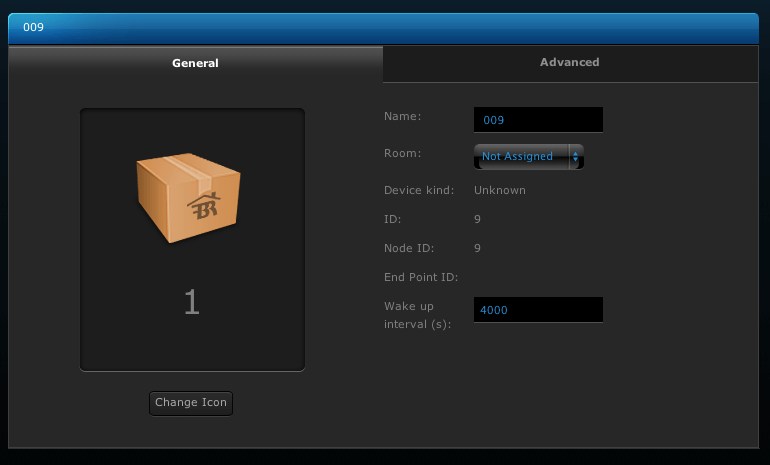Click the Name input field showing 009

[x=538, y=120]
